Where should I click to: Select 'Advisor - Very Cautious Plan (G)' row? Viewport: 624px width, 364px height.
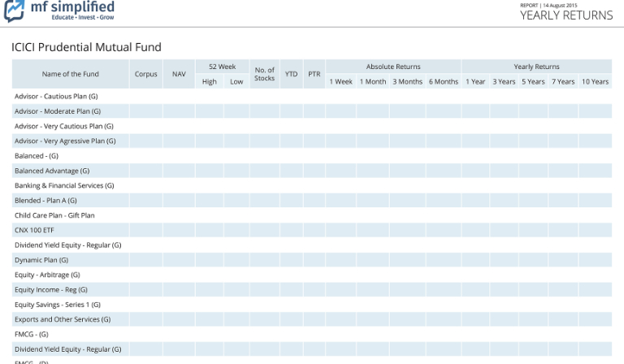point(312,126)
